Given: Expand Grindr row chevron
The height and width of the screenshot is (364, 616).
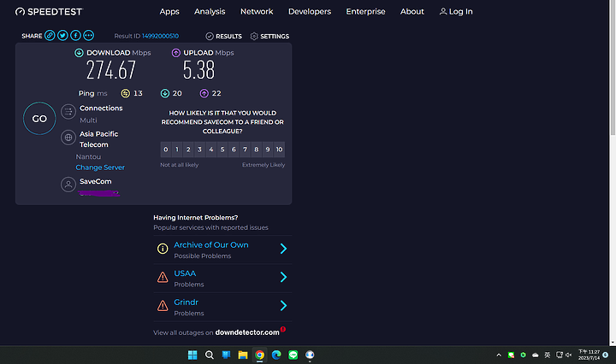Looking at the screenshot, I should (283, 306).
